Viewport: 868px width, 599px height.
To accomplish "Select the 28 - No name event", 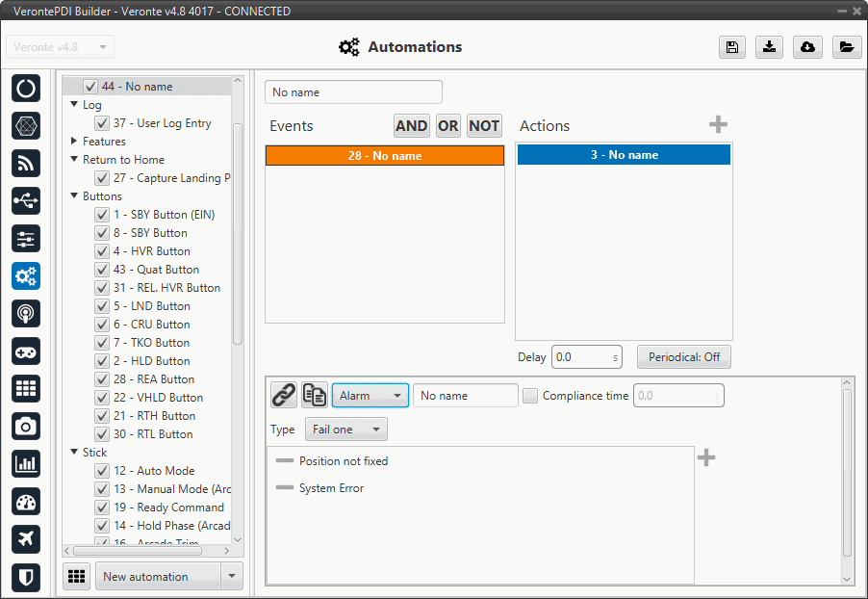I will 384,155.
